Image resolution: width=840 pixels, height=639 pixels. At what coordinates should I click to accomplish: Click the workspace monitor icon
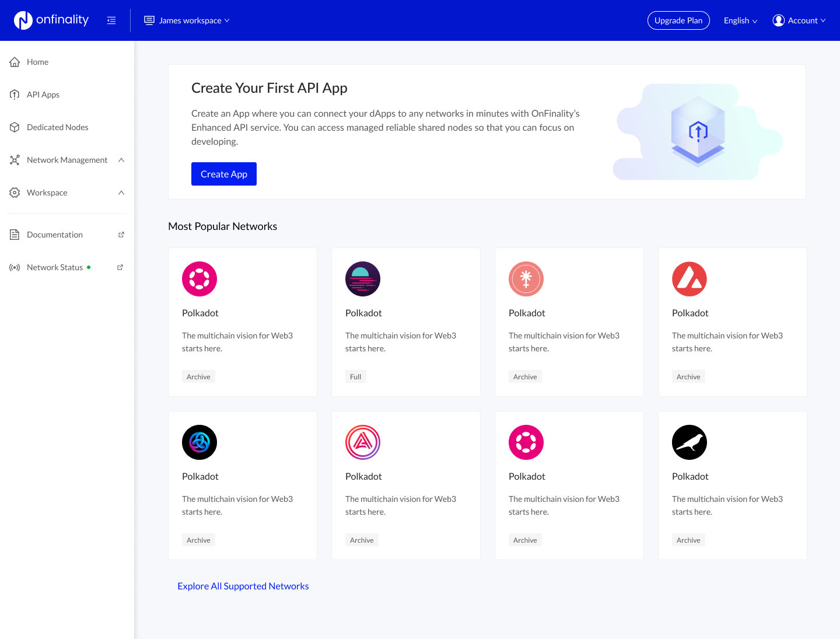[x=149, y=20]
